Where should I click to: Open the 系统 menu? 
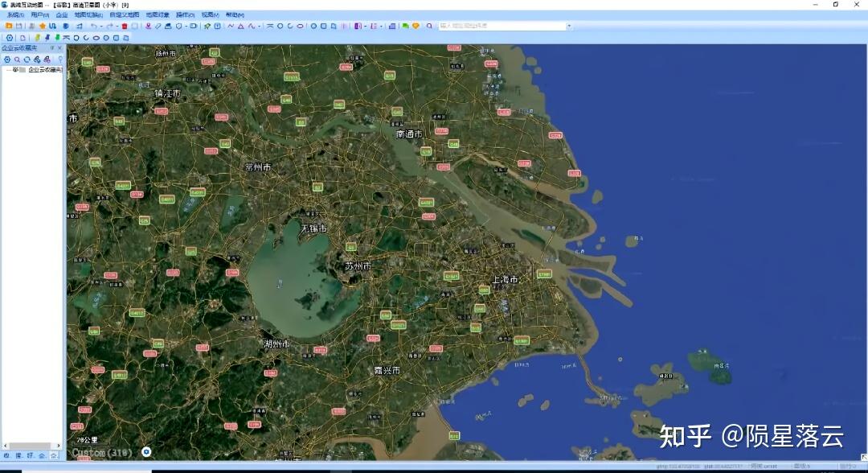[x=15, y=15]
